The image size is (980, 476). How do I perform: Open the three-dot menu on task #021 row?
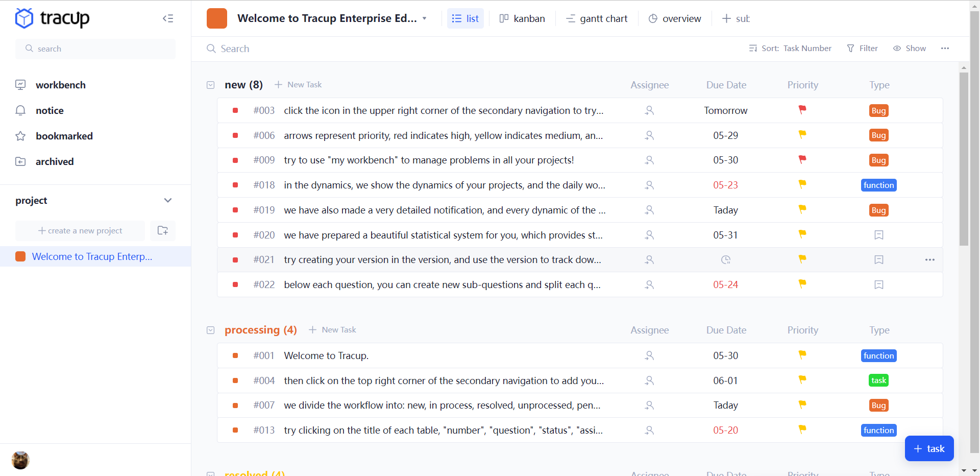pyautogui.click(x=929, y=260)
